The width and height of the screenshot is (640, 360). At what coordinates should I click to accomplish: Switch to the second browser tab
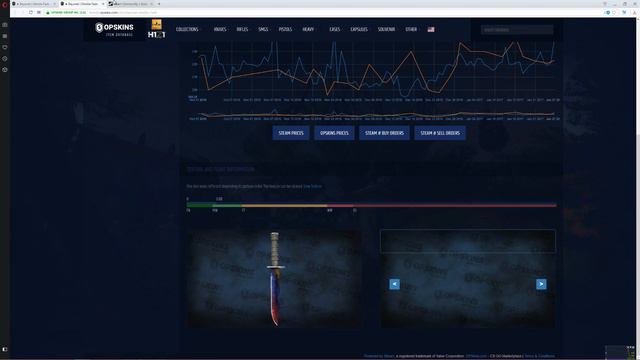coord(82,4)
